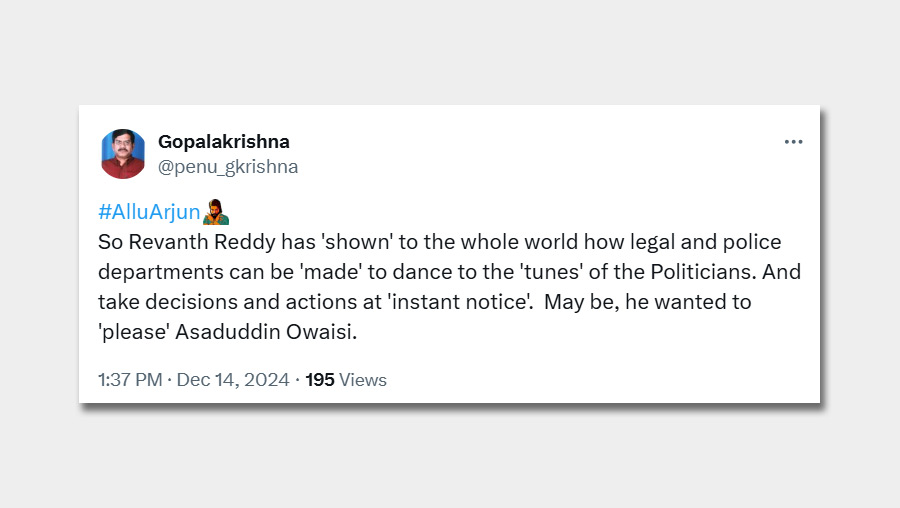Click the name Revanth Reddy in the tweet

point(184,242)
